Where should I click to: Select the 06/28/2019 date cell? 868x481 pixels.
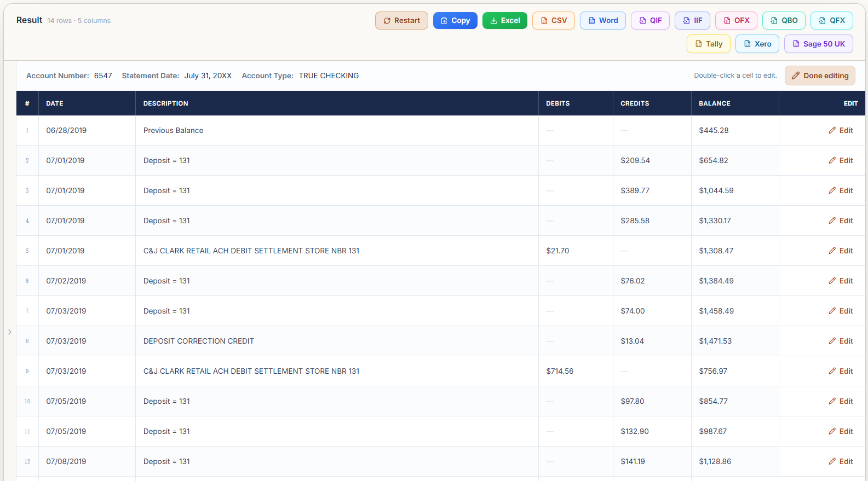click(87, 131)
